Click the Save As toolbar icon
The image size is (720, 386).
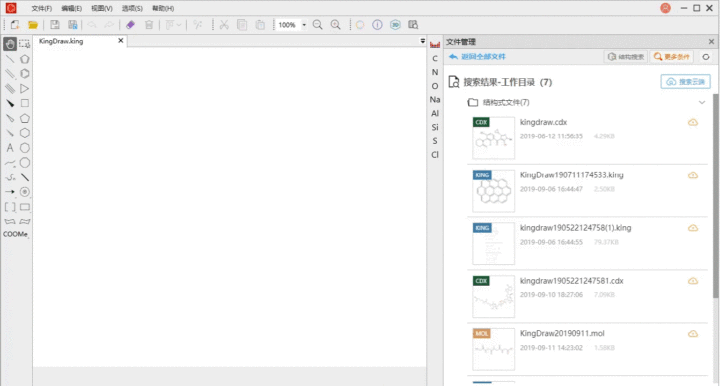click(73, 25)
